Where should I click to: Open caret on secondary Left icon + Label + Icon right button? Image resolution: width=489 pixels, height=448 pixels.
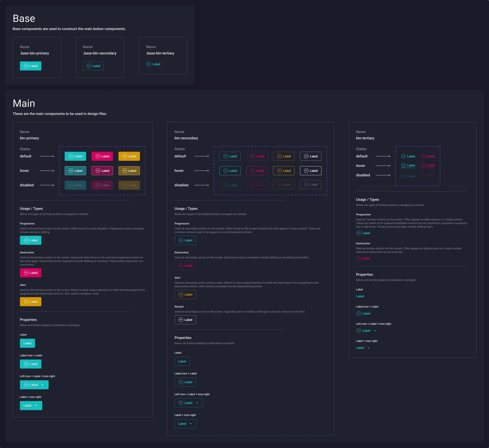coord(197,403)
